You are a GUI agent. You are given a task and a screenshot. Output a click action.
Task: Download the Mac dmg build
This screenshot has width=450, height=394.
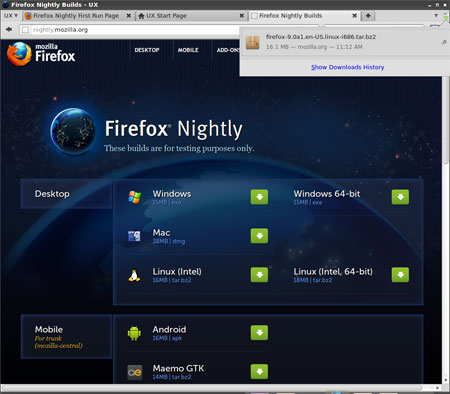coord(259,236)
